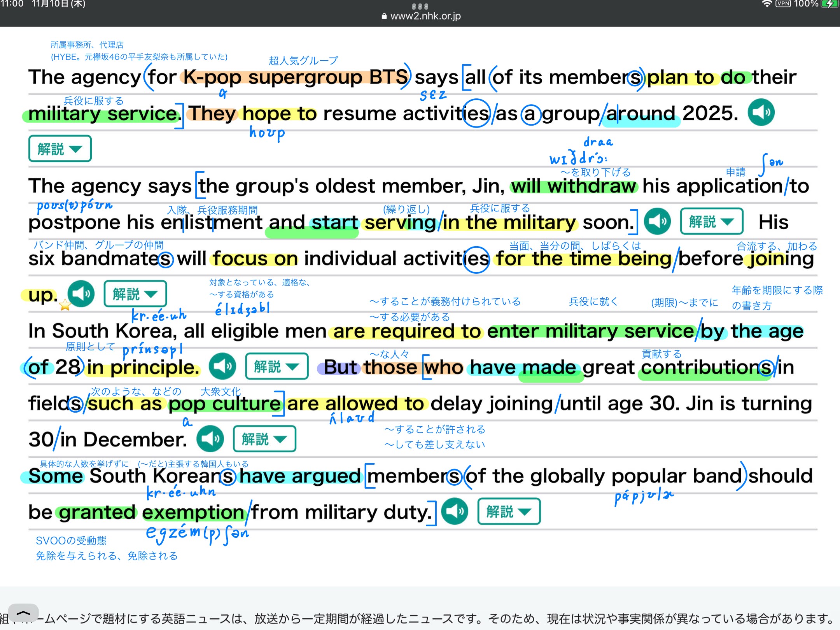Tap the highlighted phrase 'focus on'
840x630 pixels.
[255, 259]
